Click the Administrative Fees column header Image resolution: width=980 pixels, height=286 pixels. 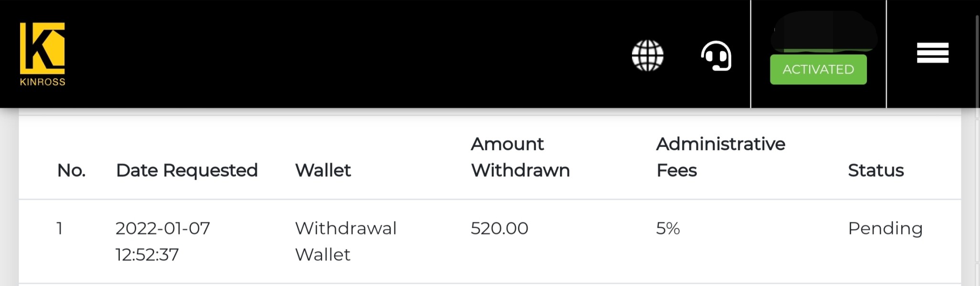pos(720,157)
